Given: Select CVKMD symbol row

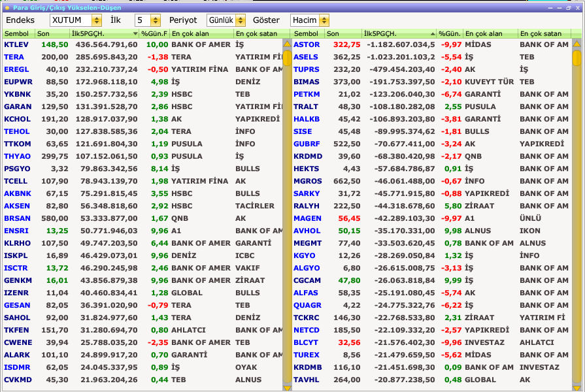Looking at the screenshot, I should pos(143,380).
